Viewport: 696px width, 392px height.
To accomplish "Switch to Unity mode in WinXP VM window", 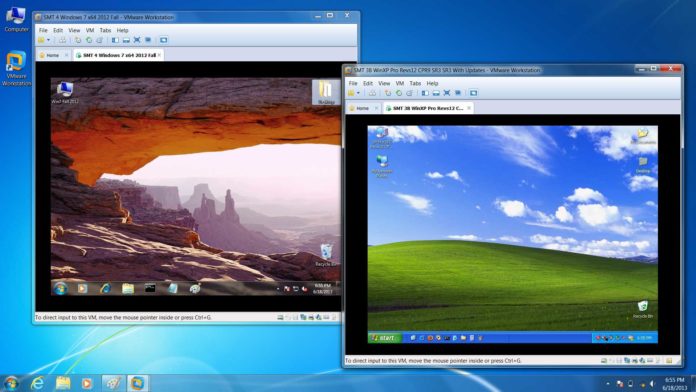I will (458, 93).
